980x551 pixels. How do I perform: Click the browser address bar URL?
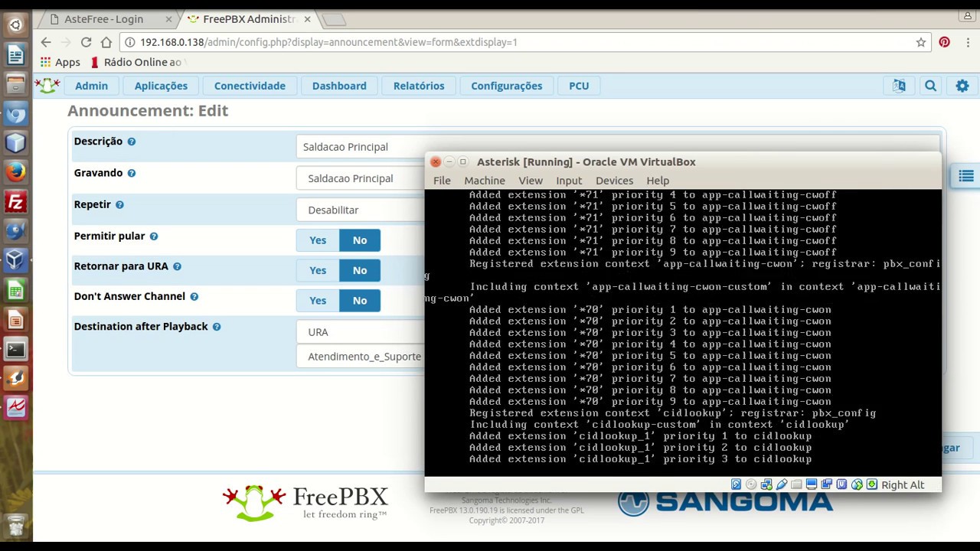tap(328, 42)
